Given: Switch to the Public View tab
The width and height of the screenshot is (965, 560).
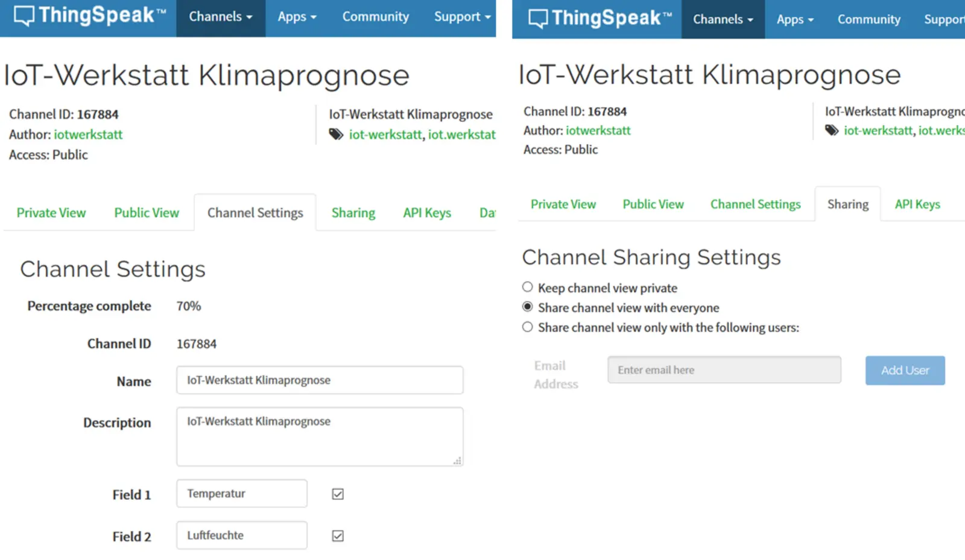Looking at the screenshot, I should [146, 212].
